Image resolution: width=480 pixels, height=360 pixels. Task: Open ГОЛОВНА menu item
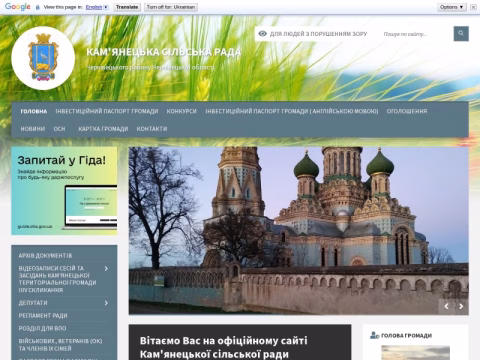34,111
